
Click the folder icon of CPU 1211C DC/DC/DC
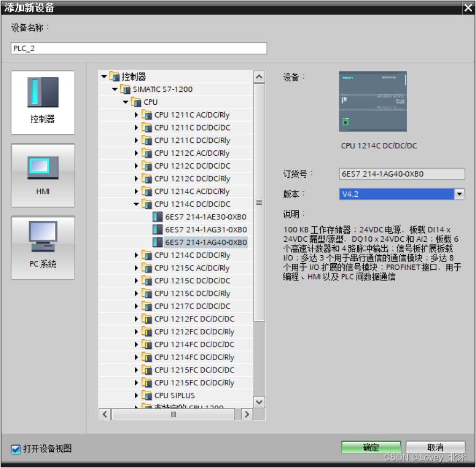147,127
